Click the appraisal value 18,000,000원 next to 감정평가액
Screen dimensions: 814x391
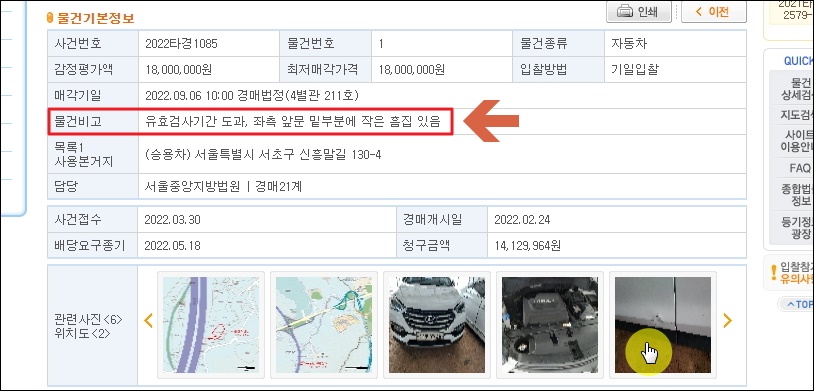(x=178, y=70)
